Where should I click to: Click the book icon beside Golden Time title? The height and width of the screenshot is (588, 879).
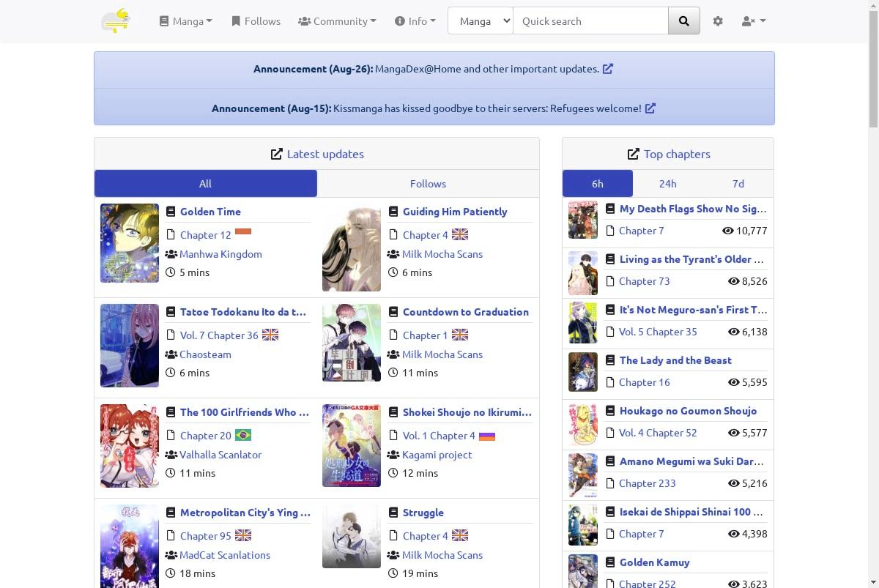tap(171, 212)
